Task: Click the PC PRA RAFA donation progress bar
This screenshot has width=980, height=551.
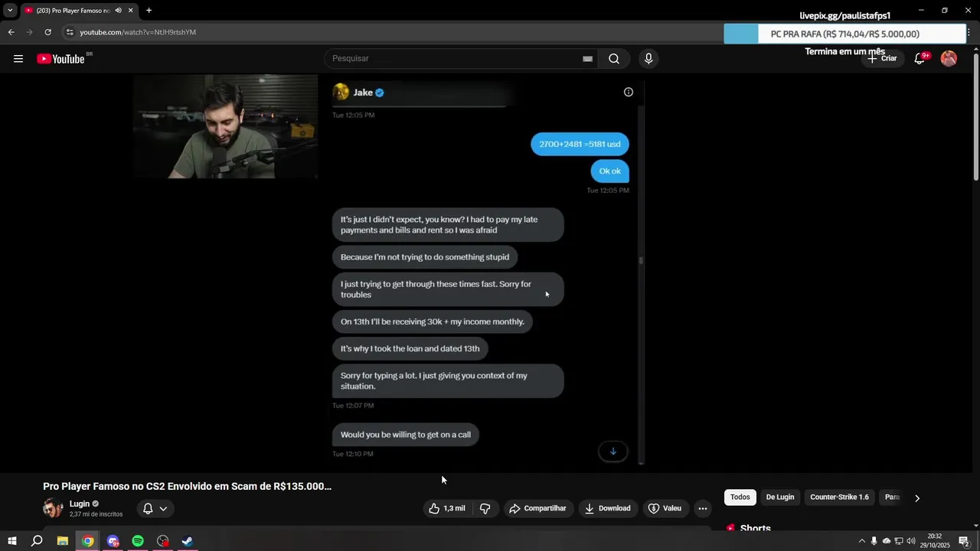Action: [845, 34]
